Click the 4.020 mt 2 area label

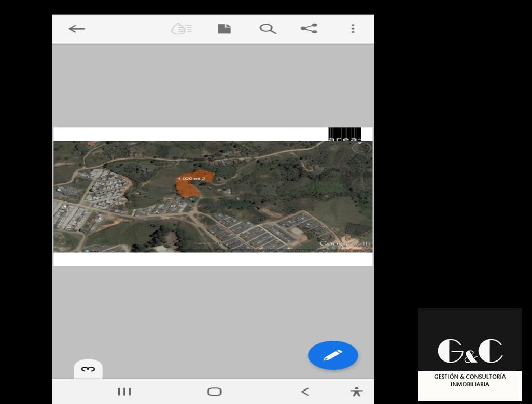click(x=191, y=178)
